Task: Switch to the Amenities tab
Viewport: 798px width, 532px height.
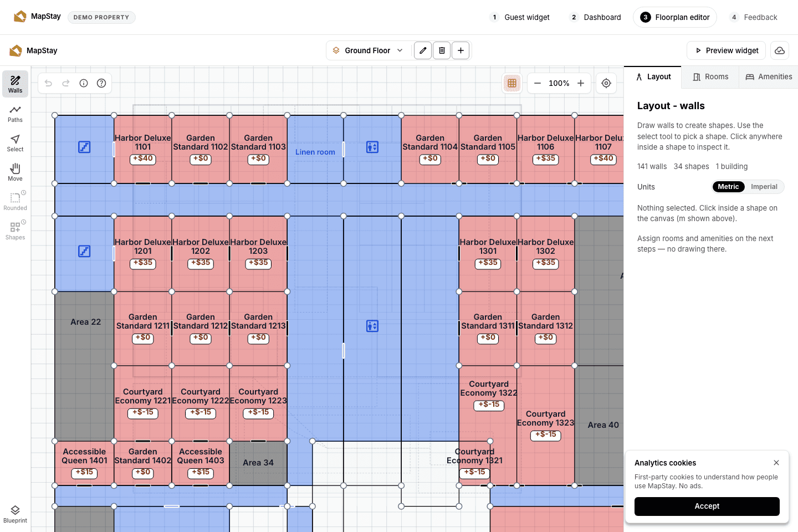Action: click(769, 77)
